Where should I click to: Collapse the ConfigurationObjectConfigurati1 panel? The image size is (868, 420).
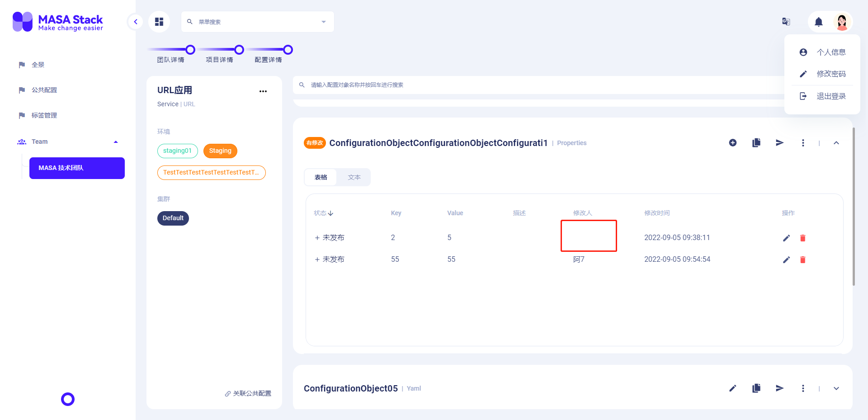[836, 142]
